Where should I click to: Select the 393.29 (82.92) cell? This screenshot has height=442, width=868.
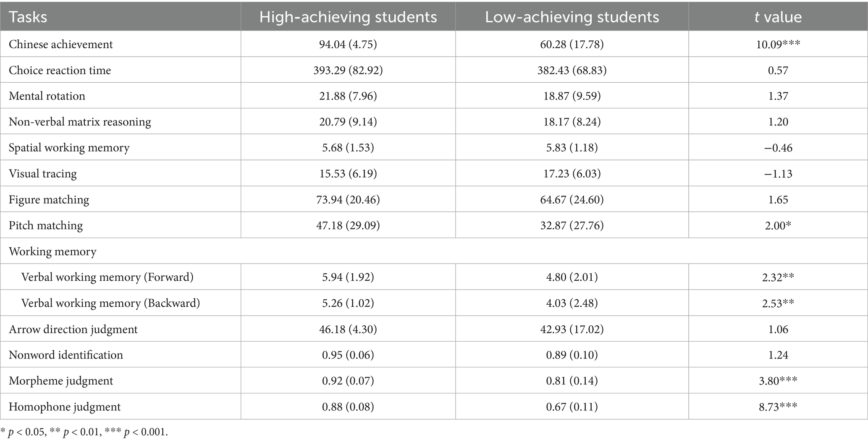pos(348,70)
